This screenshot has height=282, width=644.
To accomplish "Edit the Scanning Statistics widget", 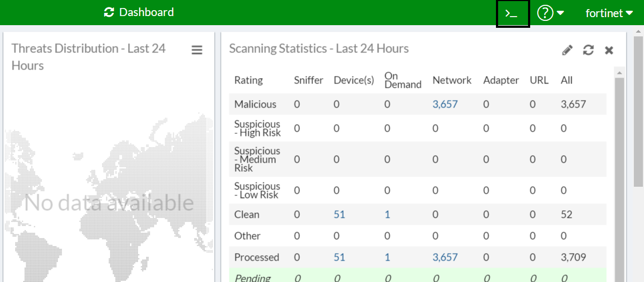I will click(x=568, y=50).
